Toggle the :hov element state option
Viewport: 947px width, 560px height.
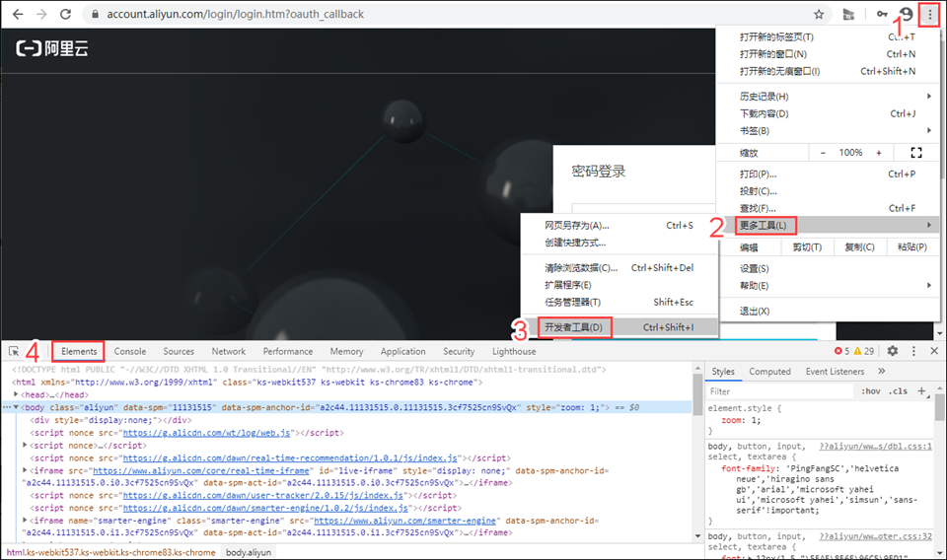pos(870,391)
